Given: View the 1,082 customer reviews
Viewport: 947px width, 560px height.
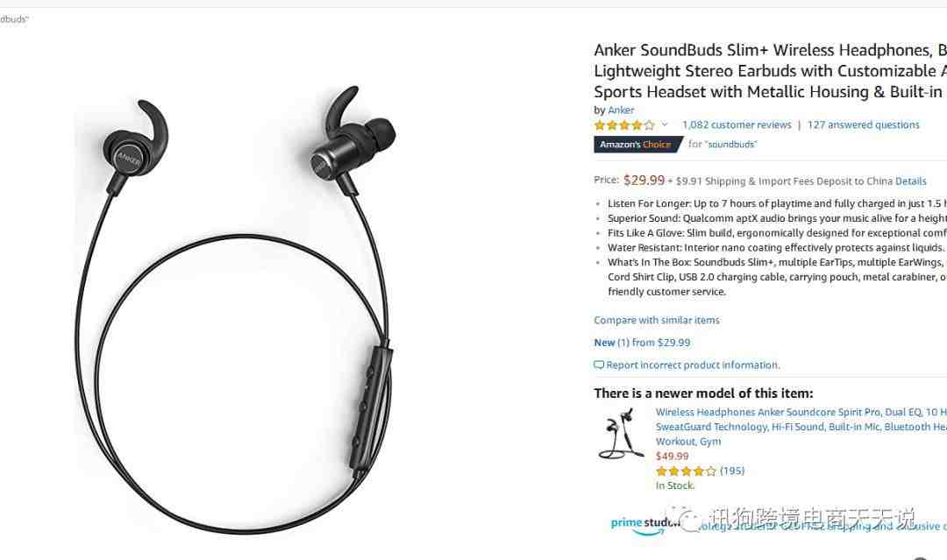Looking at the screenshot, I should (737, 125).
